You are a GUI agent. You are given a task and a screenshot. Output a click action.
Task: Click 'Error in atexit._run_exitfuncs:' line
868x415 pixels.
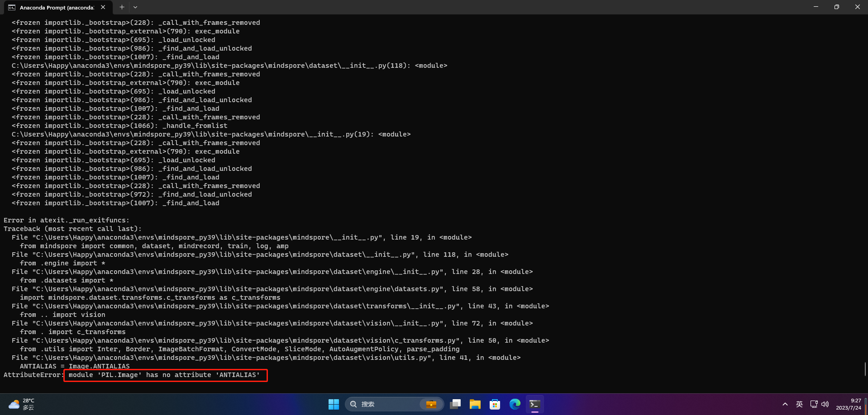point(67,220)
